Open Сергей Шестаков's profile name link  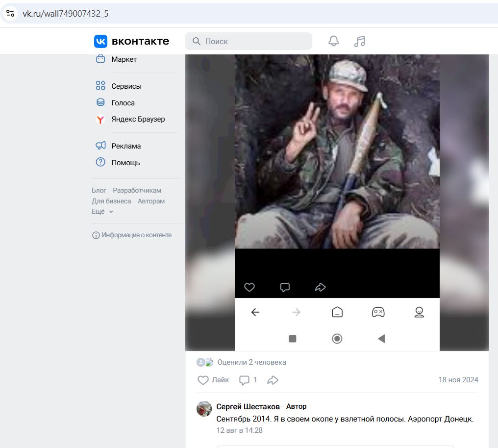248,406
